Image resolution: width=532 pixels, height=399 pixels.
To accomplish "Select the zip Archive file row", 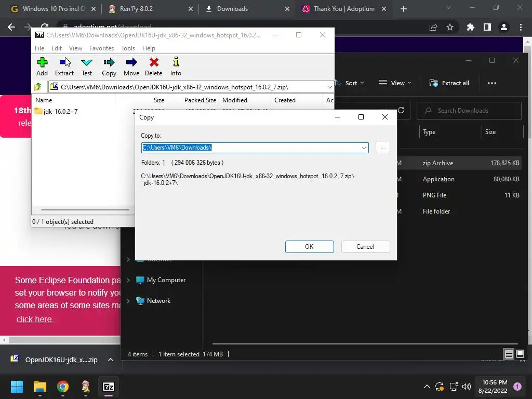I will point(459,163).
